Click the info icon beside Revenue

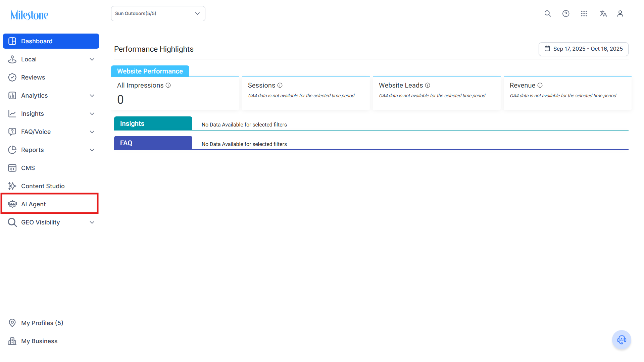(540, 86)
